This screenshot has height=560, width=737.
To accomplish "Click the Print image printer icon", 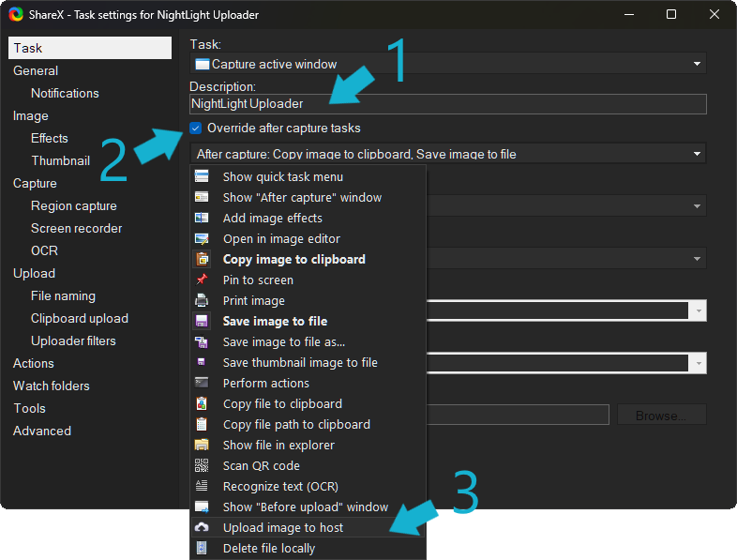I will tap(202, 301).
